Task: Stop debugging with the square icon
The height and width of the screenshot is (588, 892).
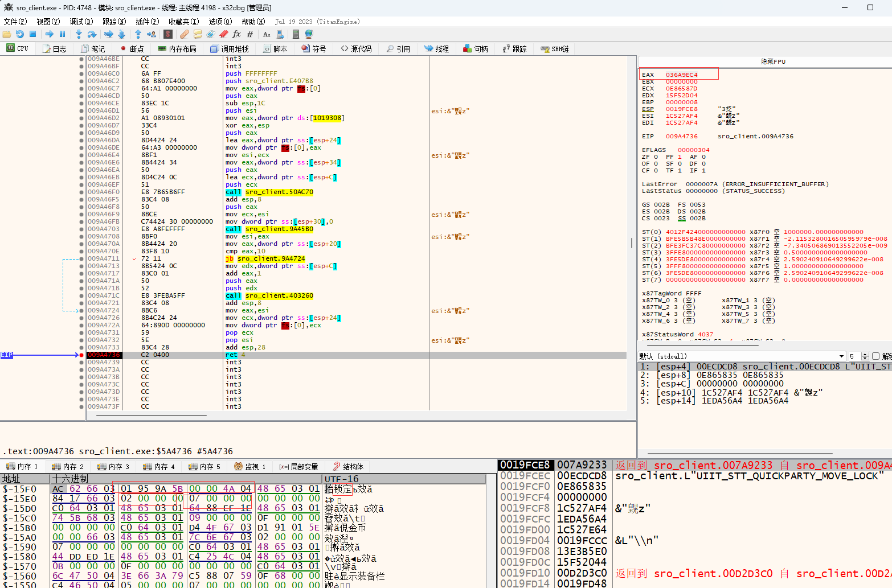Action: (32, 34)
